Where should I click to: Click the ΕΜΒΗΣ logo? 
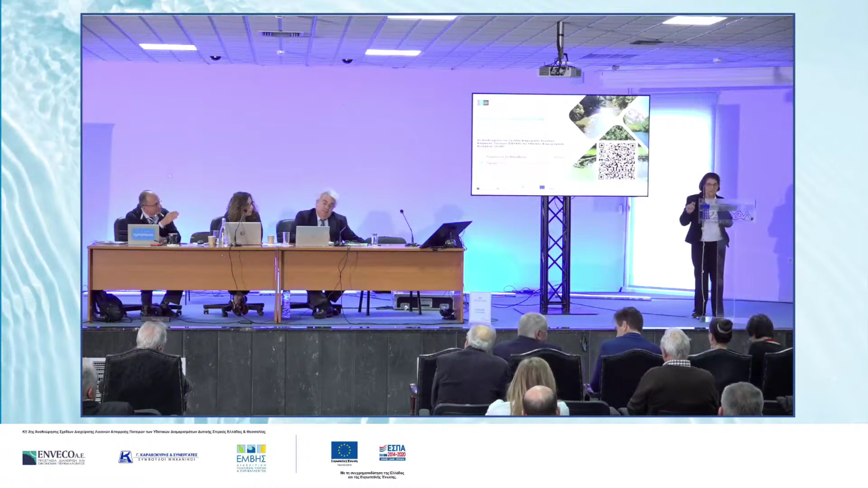click(251, 458)
